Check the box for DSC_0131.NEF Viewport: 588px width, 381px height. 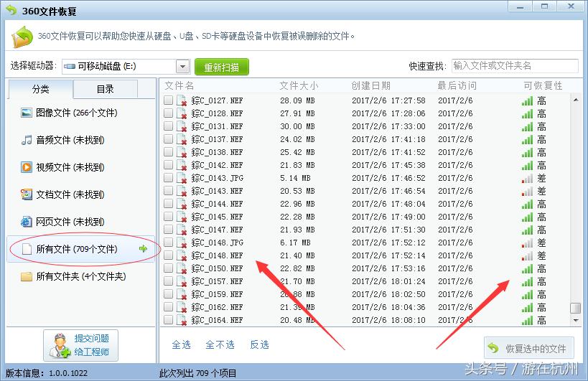click(x=169, y=126)
